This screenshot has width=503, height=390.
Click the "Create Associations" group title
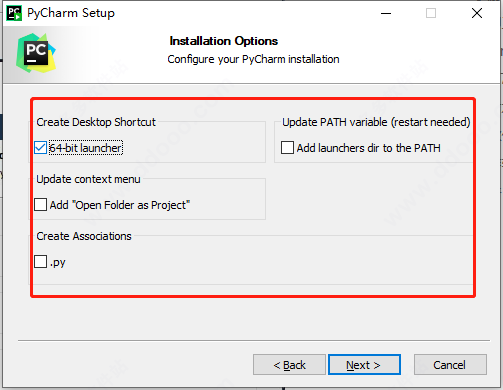pos(84,236)
